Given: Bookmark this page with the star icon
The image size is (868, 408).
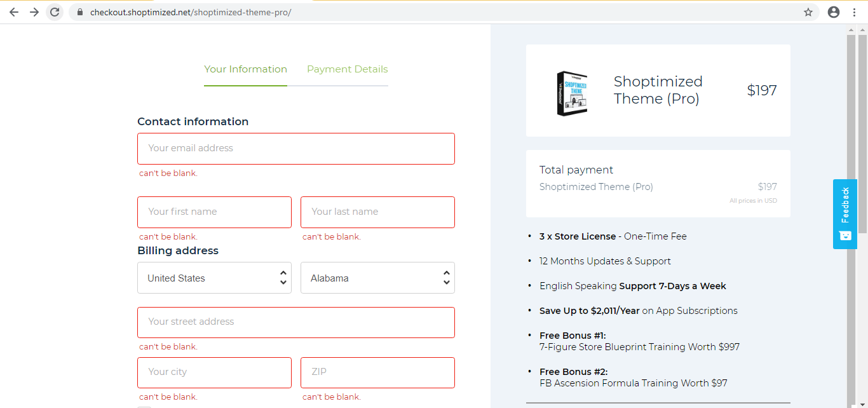Looking at the screenshot, I should pyautogui.click(x=808, y=12).
